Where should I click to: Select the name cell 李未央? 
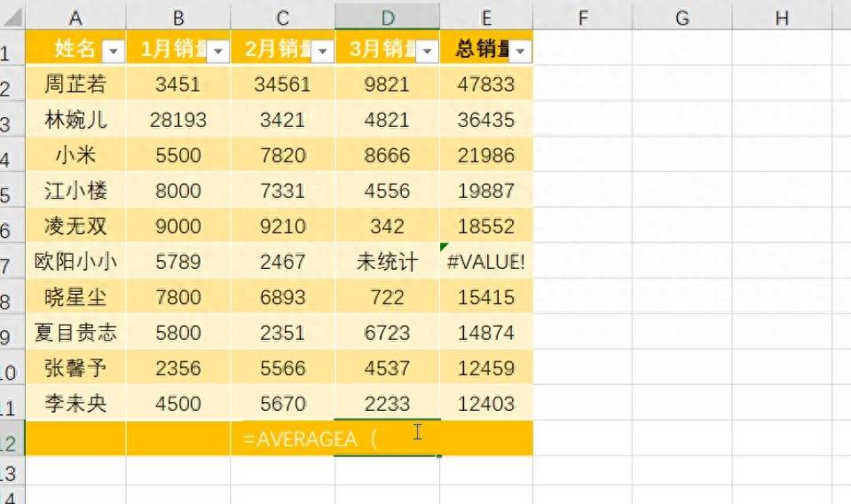click(x=75, y=404)
